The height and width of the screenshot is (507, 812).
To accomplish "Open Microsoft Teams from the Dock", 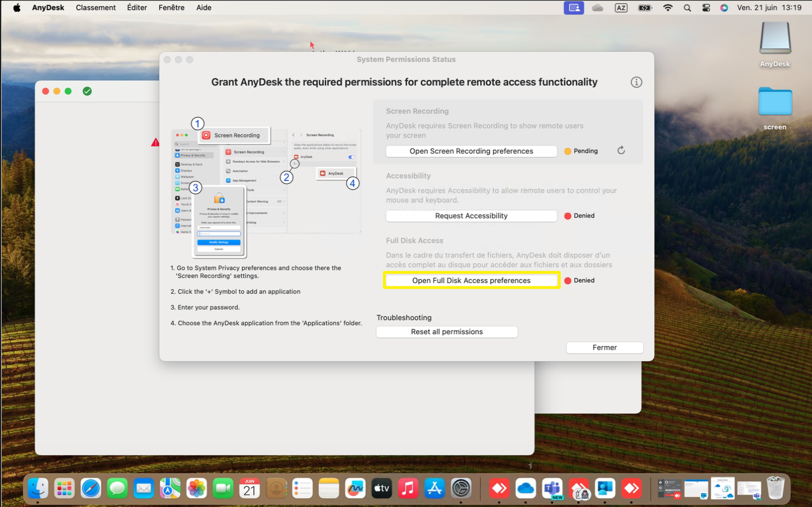I will [552, 488].
